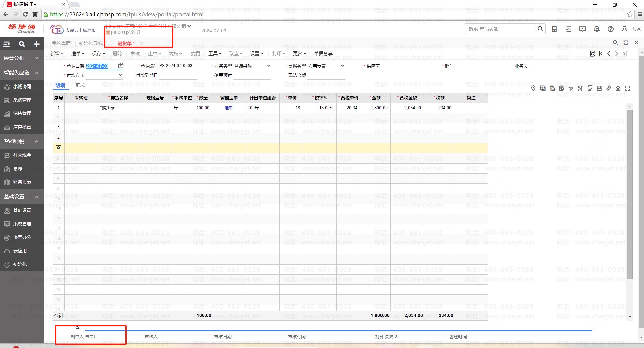Click 单据分享 button in toolbar
The image size is (644, 348).
(x=323, y=54)
